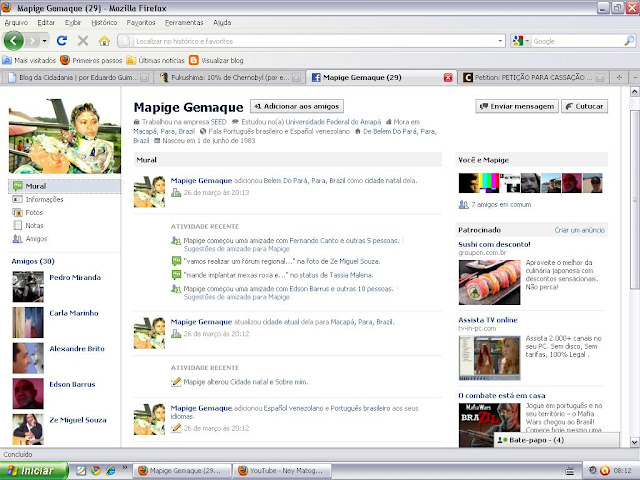Open friend Carla Marinho's profile link
Viewport: 640px width, 480px height.
(x=74, y=313)
